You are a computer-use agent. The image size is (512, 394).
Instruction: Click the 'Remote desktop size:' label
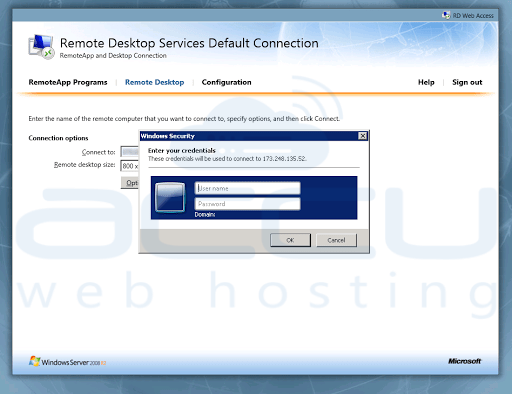[85, 165]
